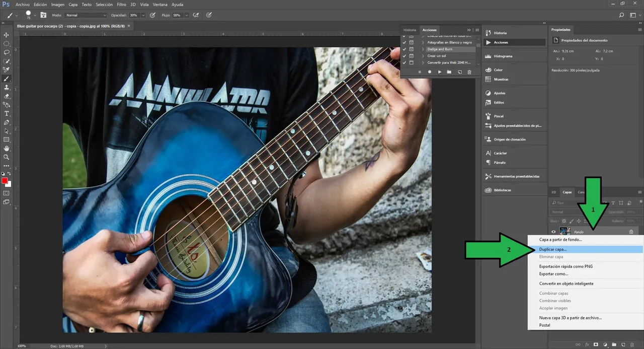Screen dimensions: 644x349
Task: Select the Move tool in the toolbox
Action: pyautogui.click(x=7, y=35)
